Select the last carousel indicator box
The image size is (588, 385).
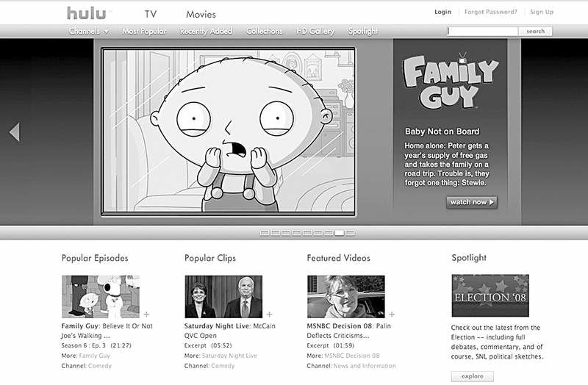pyautogui.click(x=350, y=233)
